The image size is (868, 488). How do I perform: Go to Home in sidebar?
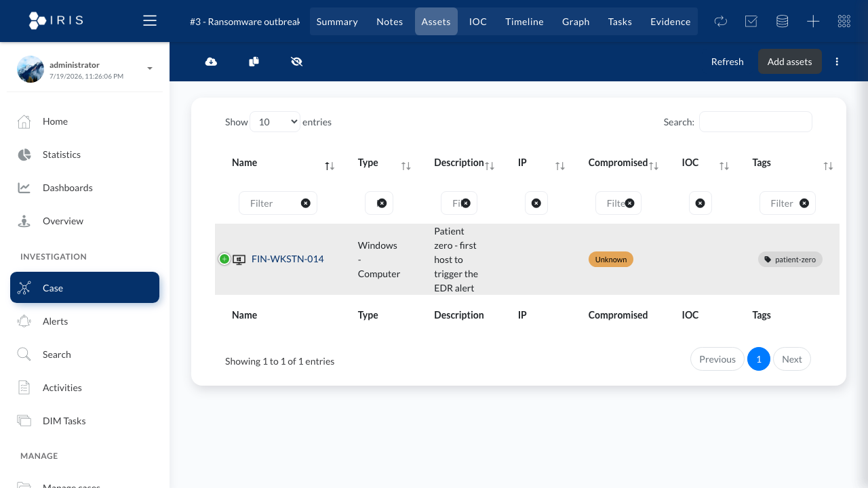(x=85, y=121)
